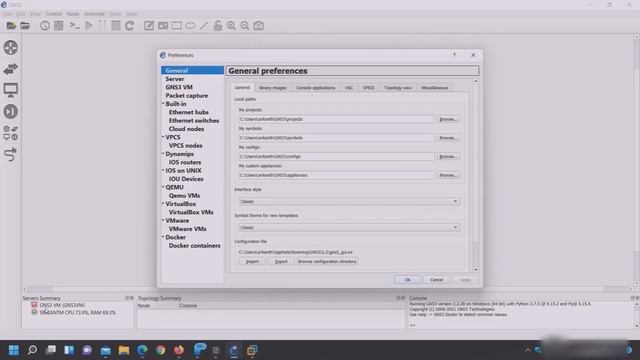The height and width of the screenshot is (360, 640).
Task: Switch to the VNC tab
Action: (349, 88)
